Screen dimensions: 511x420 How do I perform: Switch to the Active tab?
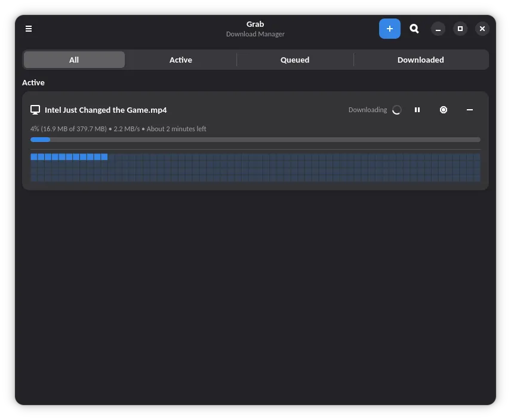click(x=180, y=60)
